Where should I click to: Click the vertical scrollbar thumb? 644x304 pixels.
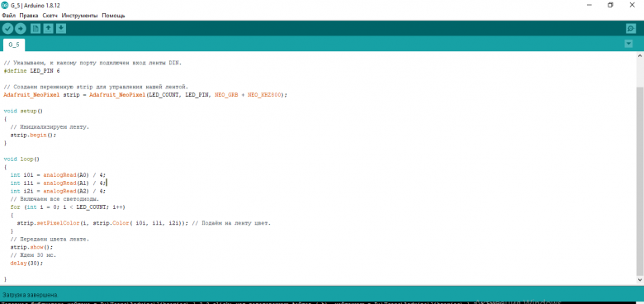tap(640, 181)
